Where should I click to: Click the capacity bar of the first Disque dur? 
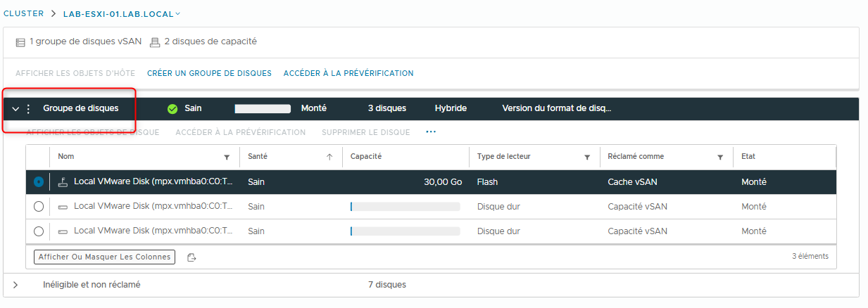[405, 207]
